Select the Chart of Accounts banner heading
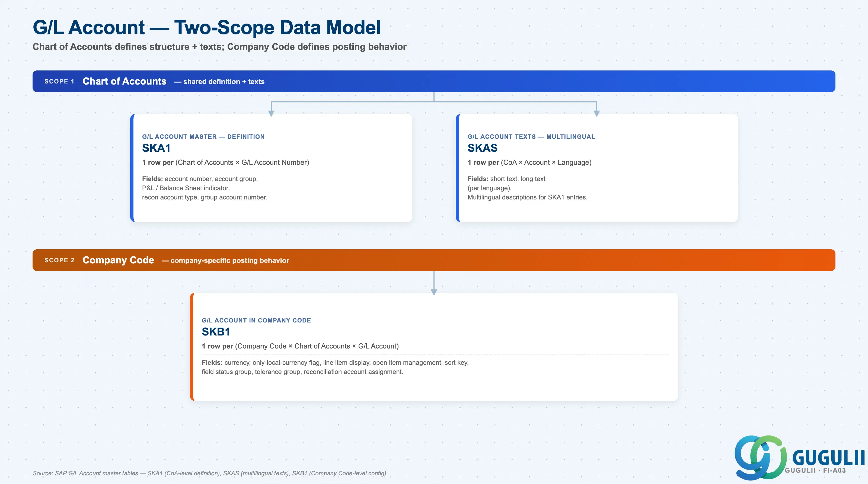This screenshot has width=868, height=484. click(124, 81)
